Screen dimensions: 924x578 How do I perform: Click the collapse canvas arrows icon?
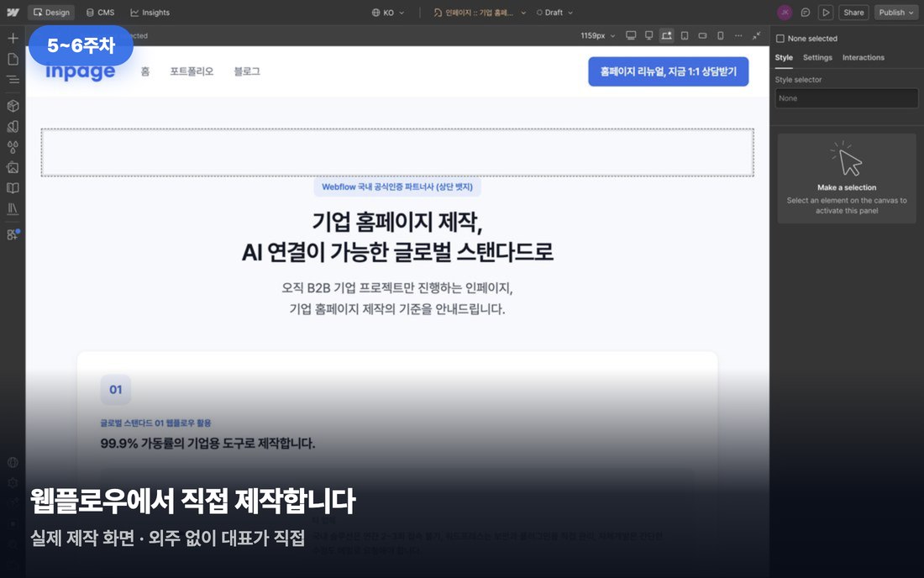click(x=756, y=35)
